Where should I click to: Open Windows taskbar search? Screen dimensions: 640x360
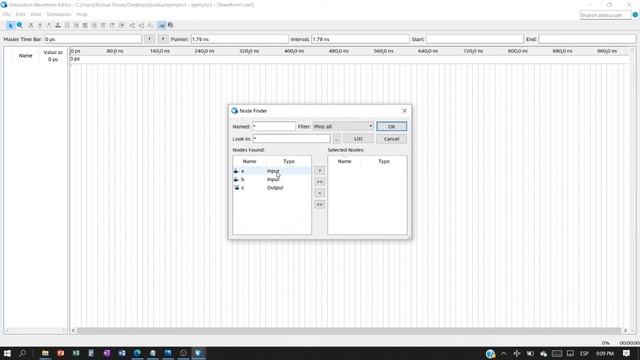[22, 353]
